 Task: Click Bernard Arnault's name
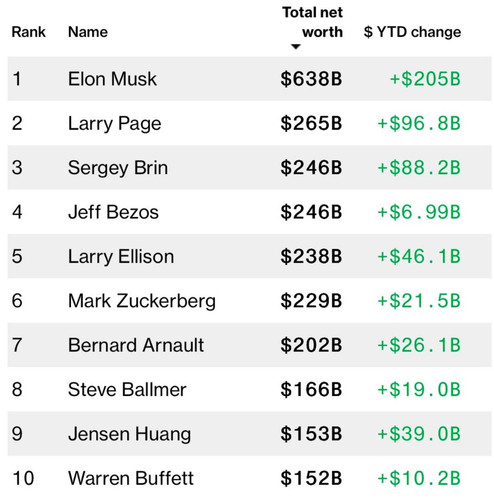[x=136, y=345]
